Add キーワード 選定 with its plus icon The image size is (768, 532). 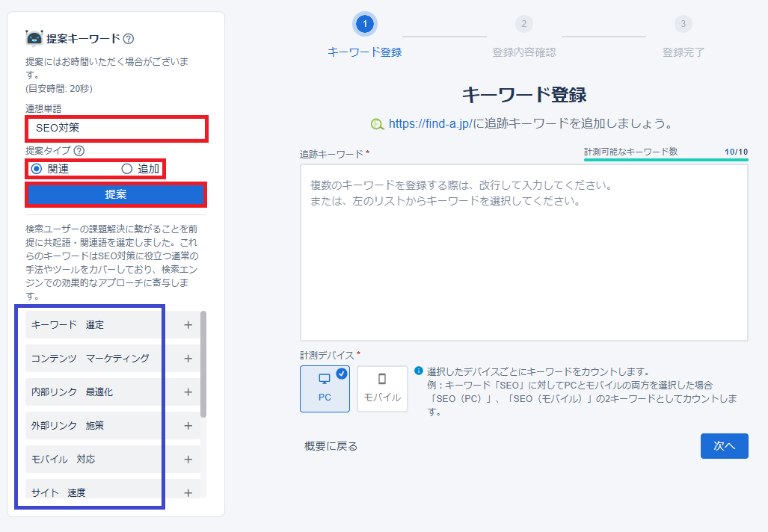point(188,325)
